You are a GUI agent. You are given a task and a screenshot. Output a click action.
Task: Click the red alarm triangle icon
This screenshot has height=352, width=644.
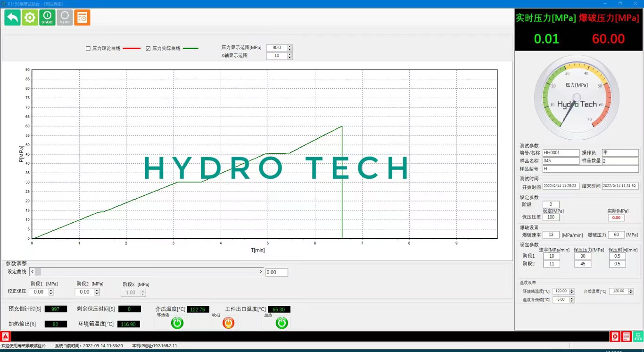click(5, 336)
